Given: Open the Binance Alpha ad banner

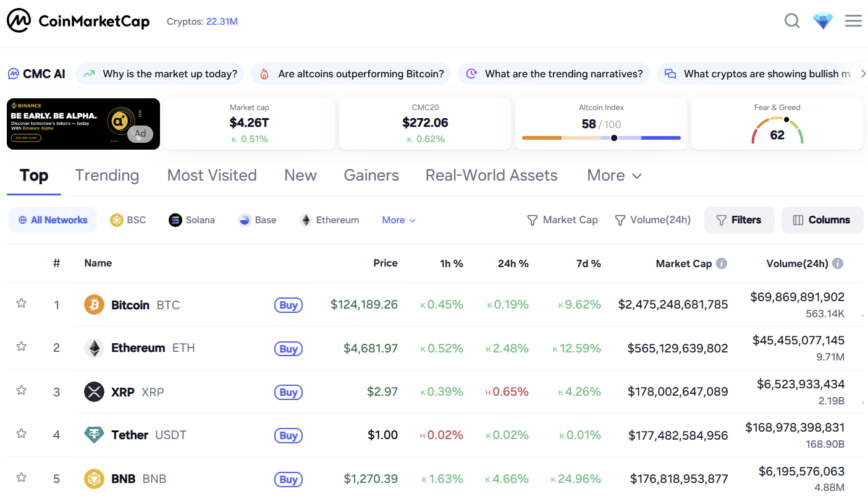Looking at the screenshot, I should (83, 124).
